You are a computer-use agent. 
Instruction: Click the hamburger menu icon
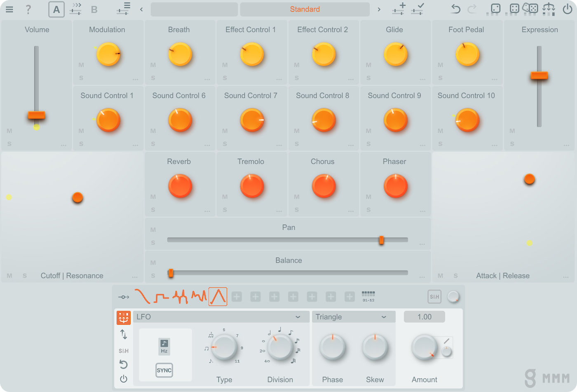[9, 9]
